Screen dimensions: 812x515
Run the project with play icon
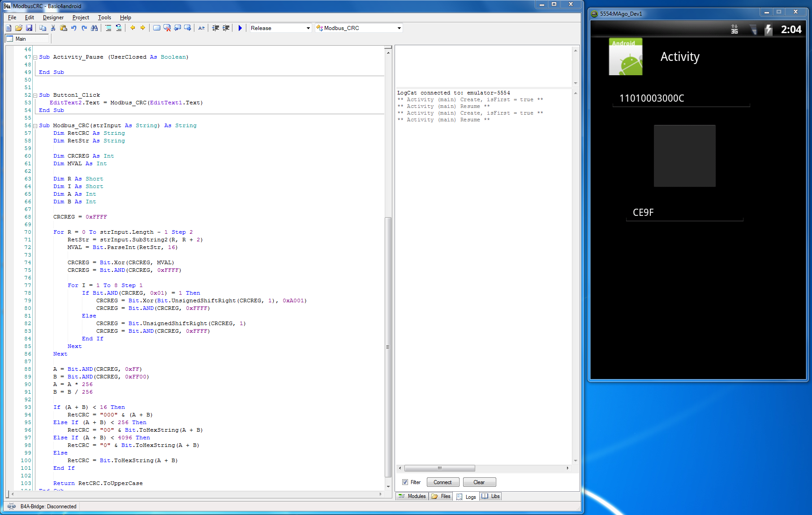pos(240,28)
